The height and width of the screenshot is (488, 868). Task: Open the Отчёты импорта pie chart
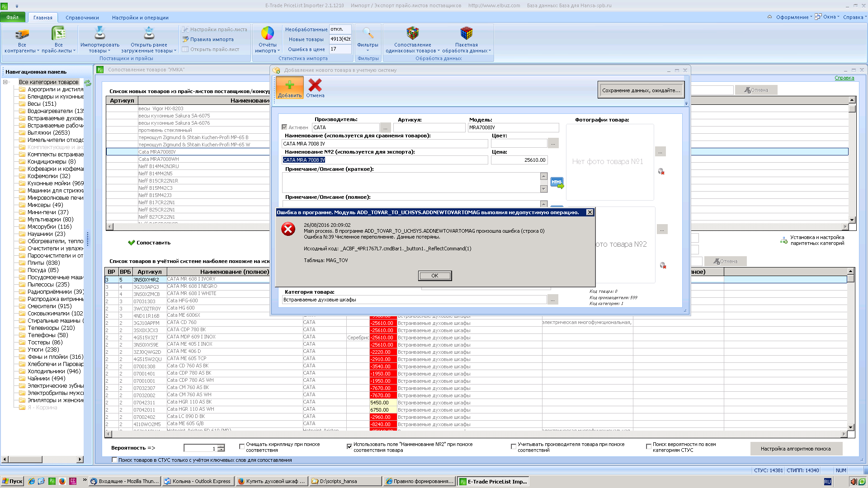coord(268,33)
